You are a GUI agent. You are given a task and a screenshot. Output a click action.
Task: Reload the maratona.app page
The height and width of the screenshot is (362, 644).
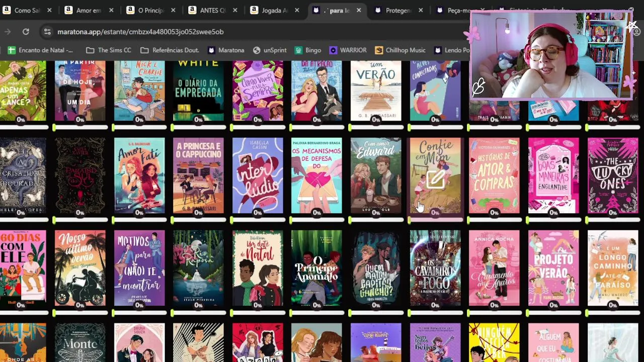(x=26, y=32)
